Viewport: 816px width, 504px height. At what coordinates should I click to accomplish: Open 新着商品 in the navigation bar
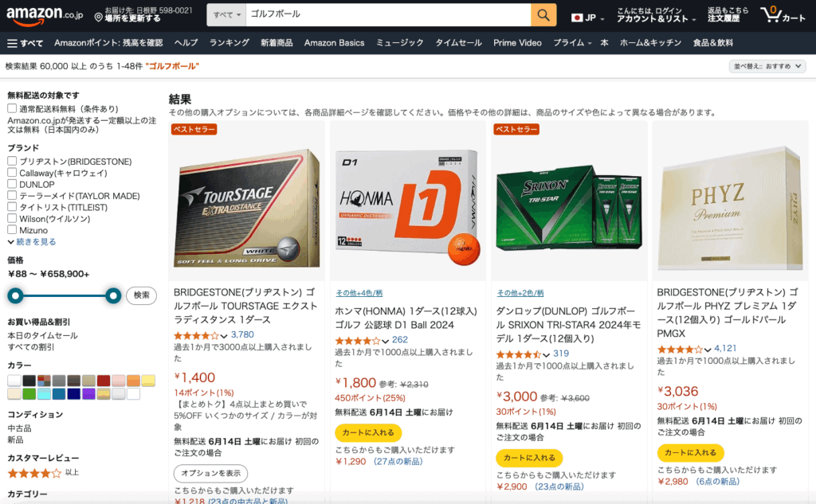point(277,43)
